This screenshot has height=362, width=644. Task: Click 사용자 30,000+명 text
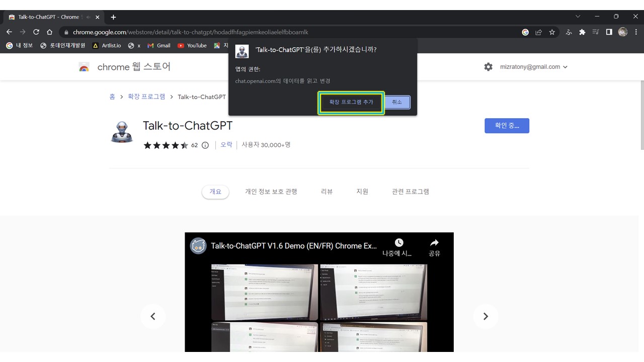266,145
